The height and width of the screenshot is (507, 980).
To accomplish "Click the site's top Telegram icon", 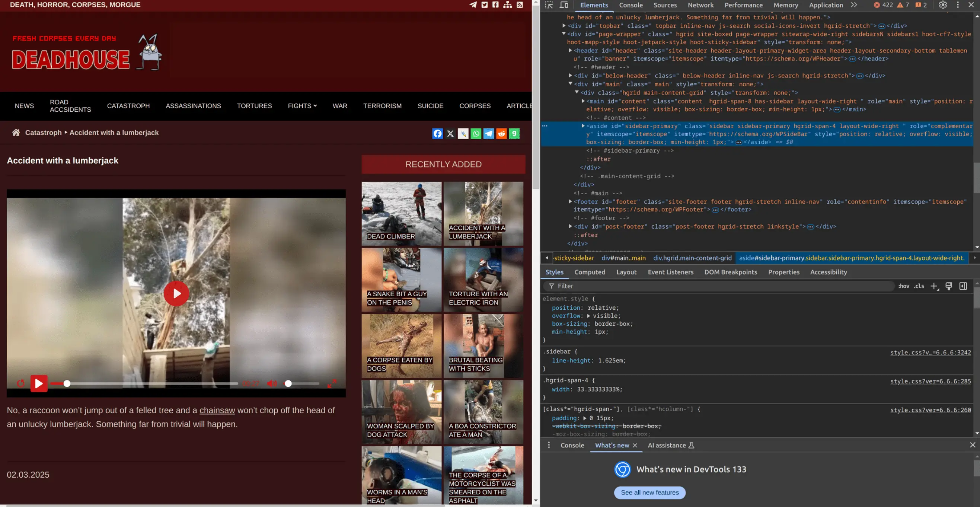I will pyautogui.click(x=473, y=4).
